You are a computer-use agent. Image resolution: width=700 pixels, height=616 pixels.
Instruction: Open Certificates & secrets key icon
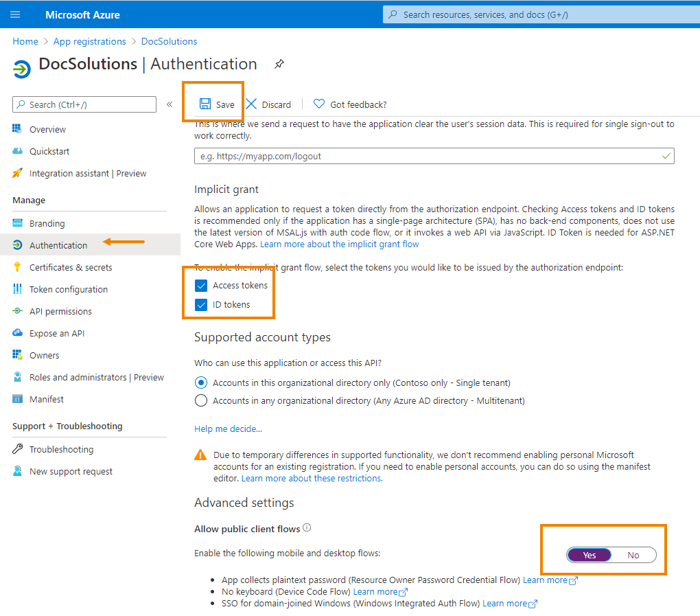(x=17, y=267)
